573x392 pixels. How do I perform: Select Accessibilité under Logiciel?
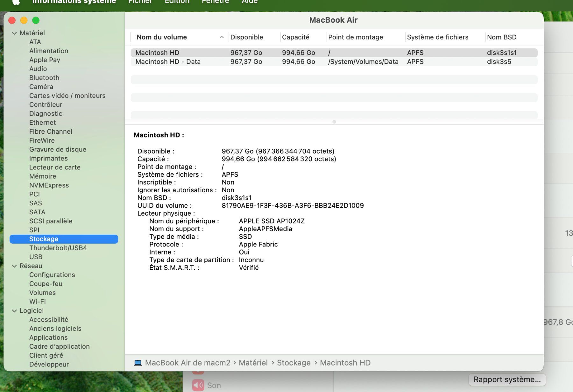point(49,319)
